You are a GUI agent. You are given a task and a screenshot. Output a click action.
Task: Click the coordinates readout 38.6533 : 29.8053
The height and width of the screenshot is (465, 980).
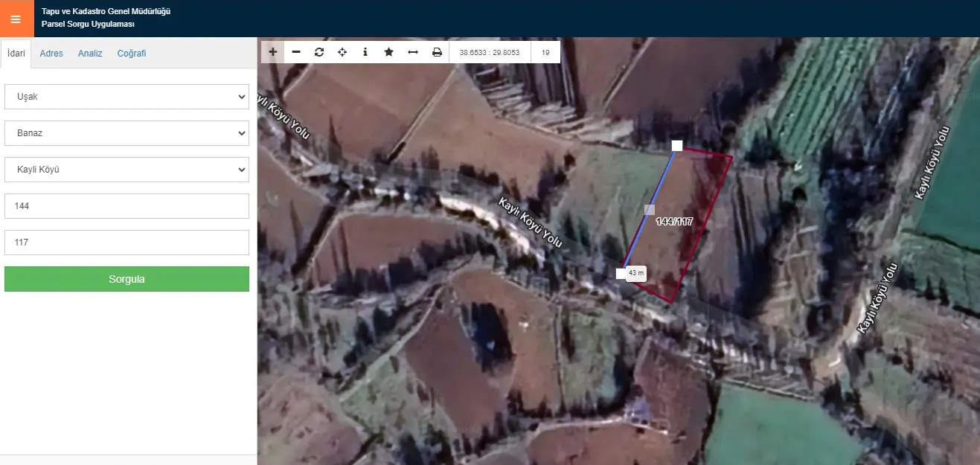490,53
